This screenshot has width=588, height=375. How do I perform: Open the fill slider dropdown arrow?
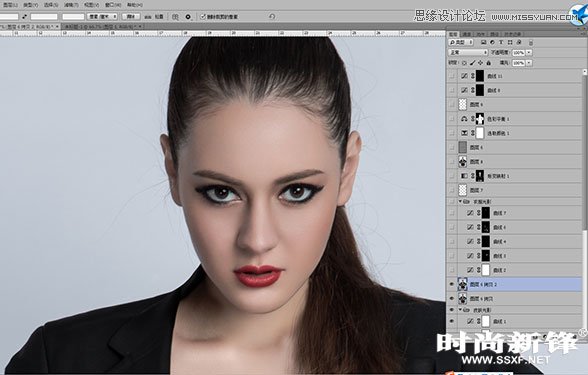(529, 63)
